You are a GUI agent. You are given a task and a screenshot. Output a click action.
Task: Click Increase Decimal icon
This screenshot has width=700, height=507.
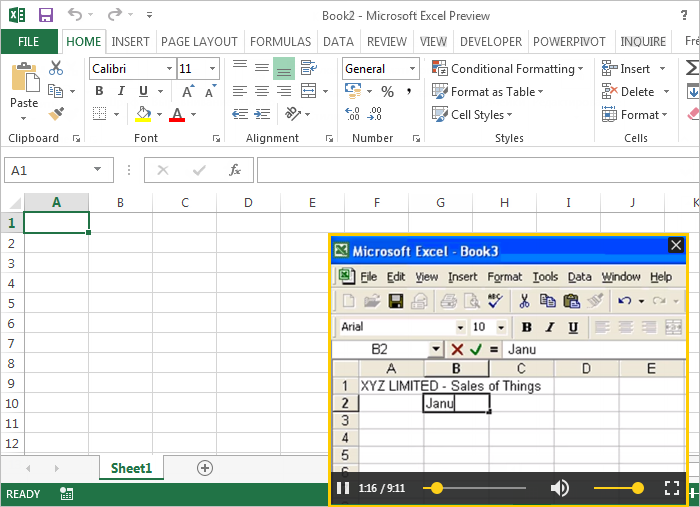(x=352, y=114)
